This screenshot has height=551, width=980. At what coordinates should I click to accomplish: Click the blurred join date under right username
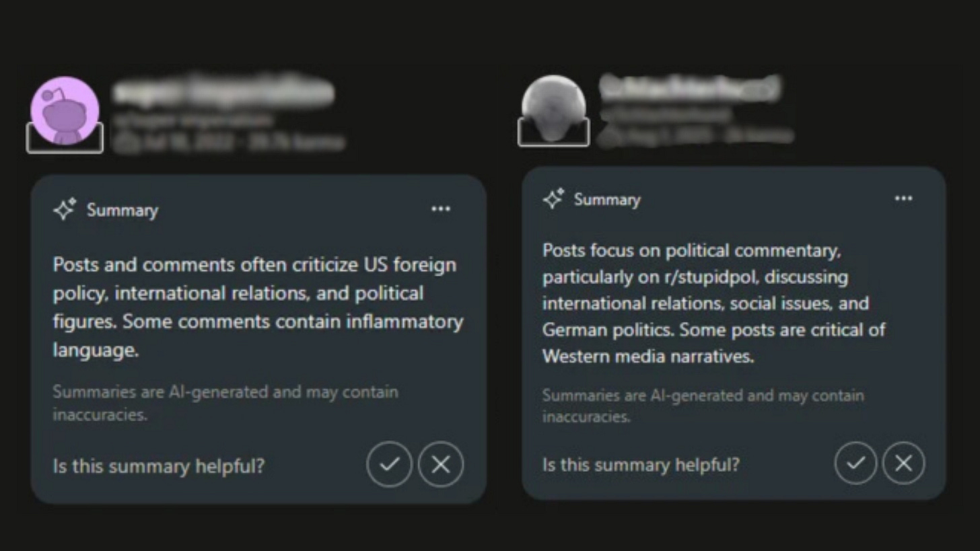tap(695, 135)
